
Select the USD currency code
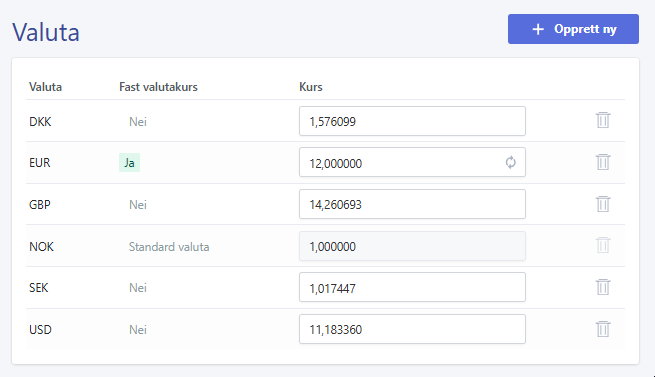(x=40, y=329)
